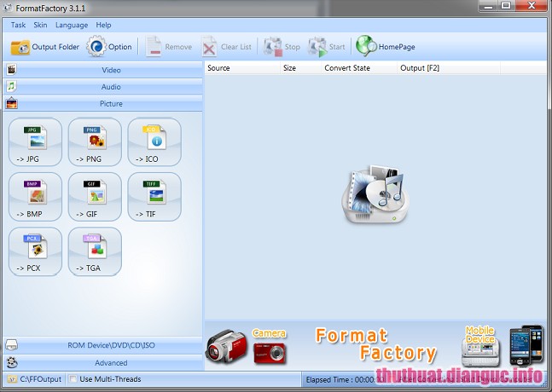Click the Output [F2] column header
The height and width of the screenshot is (392, 552).
[x=449, y=68]
